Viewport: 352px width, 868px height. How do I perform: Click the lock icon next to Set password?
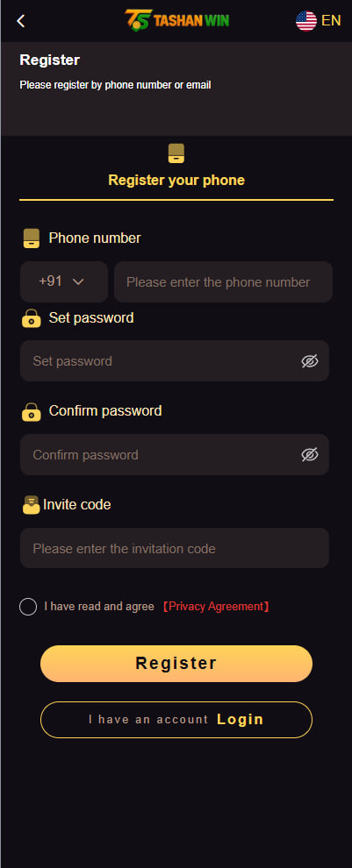(x=32, y=318)
